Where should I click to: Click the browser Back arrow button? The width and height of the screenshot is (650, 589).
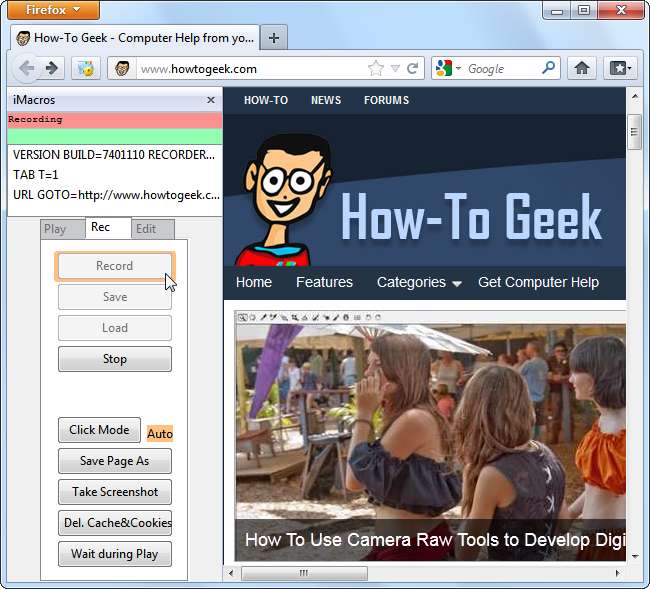pos(27,68)
